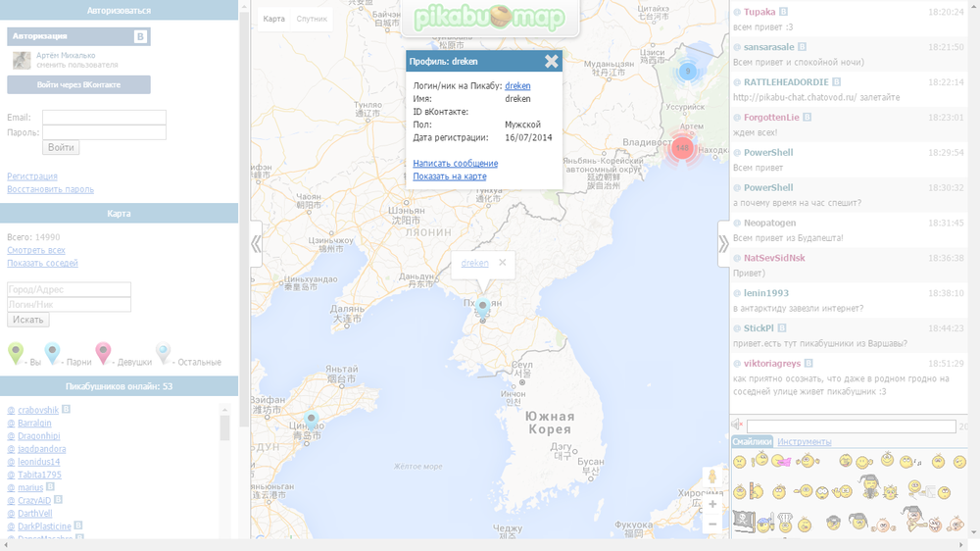980x551 pixels.
Task: Click the blue map pin near Qingdao
Action: 312,421
